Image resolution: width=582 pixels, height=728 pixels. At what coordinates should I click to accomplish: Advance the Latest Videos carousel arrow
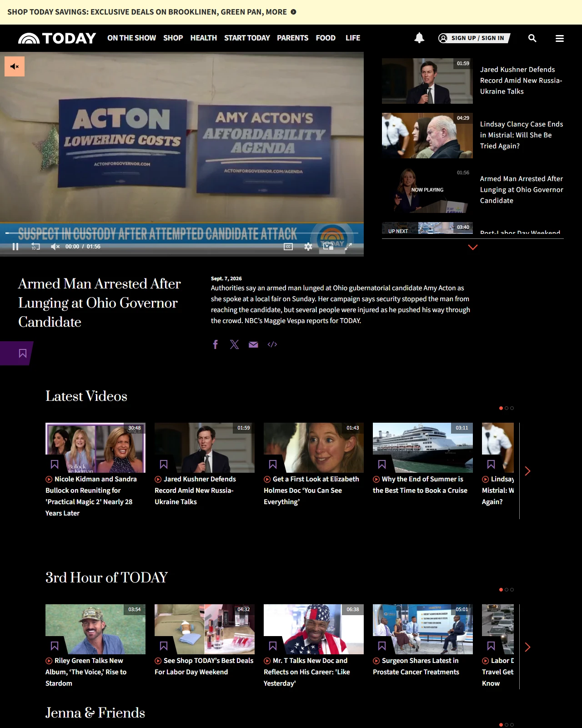tap(527, 471)
